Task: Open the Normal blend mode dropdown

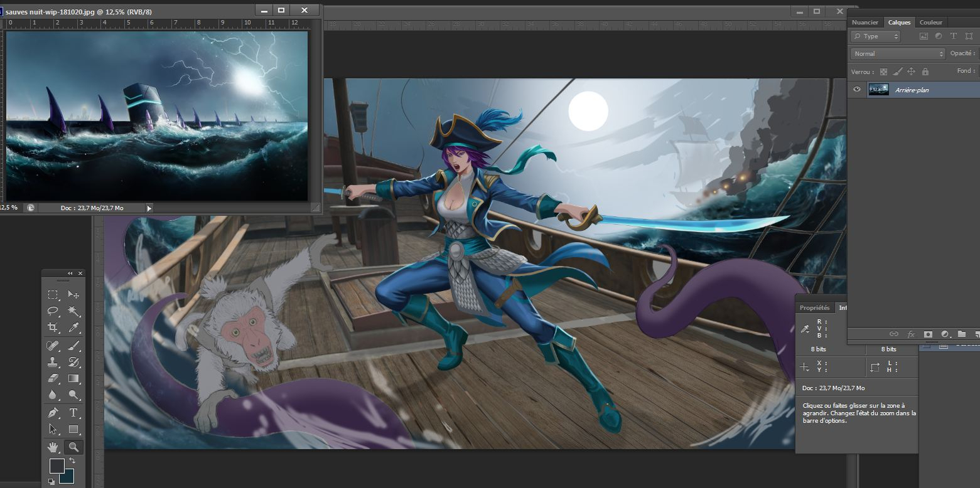Action: pyautogui.click(x=897, y=54)
